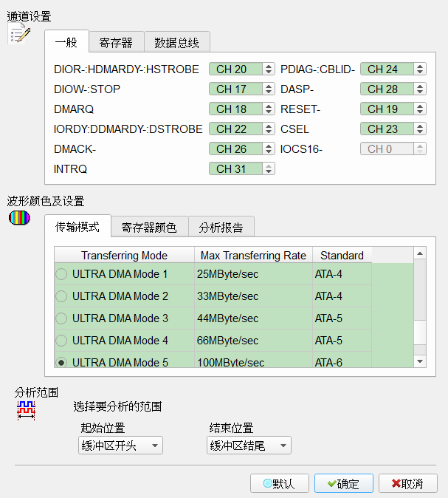
Task: Open the 结束位置 dropdown
Action: coord(249,446)
